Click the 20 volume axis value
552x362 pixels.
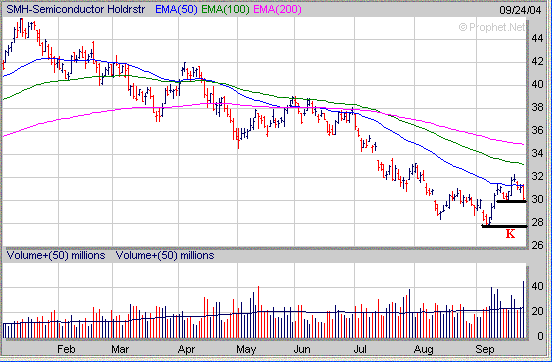537,311
